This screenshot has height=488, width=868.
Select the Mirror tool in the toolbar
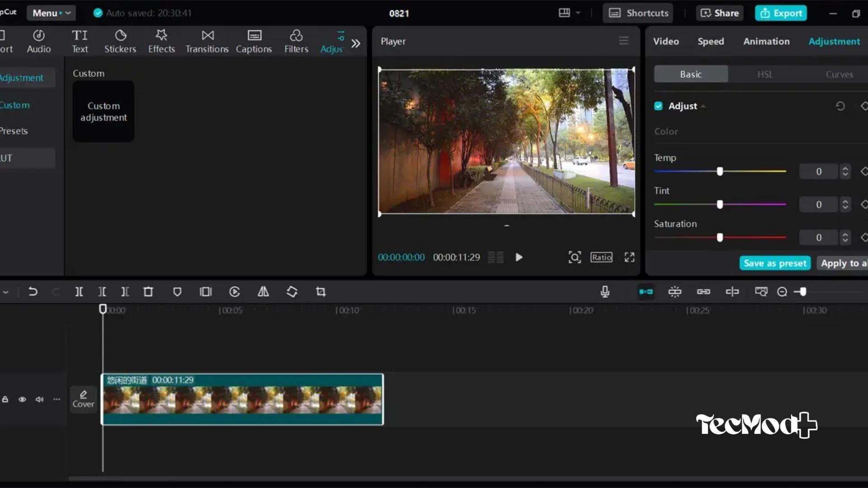click(264, 291)
